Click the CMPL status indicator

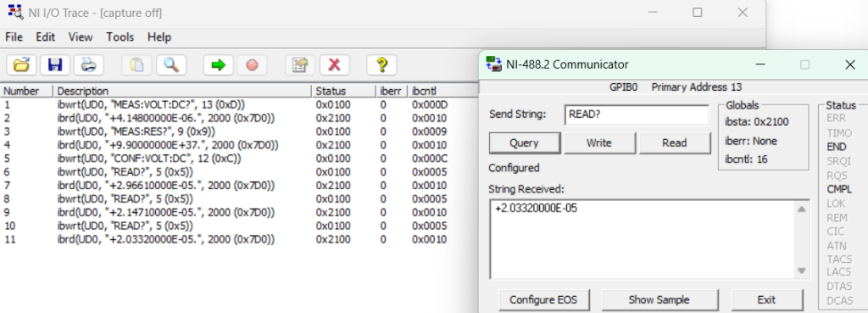click(x=839, y=189)
